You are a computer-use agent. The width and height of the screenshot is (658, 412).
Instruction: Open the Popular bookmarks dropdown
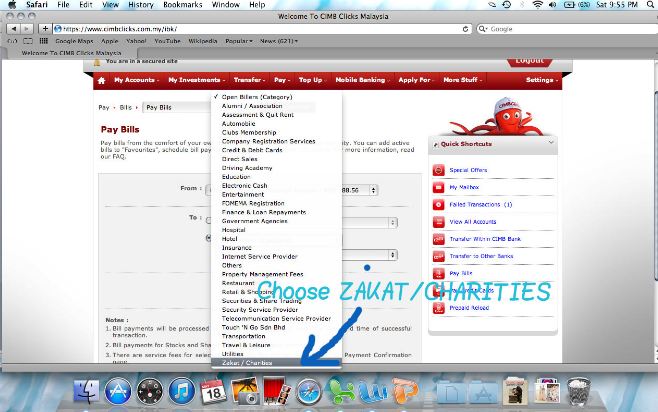click(x=239, y=41)
